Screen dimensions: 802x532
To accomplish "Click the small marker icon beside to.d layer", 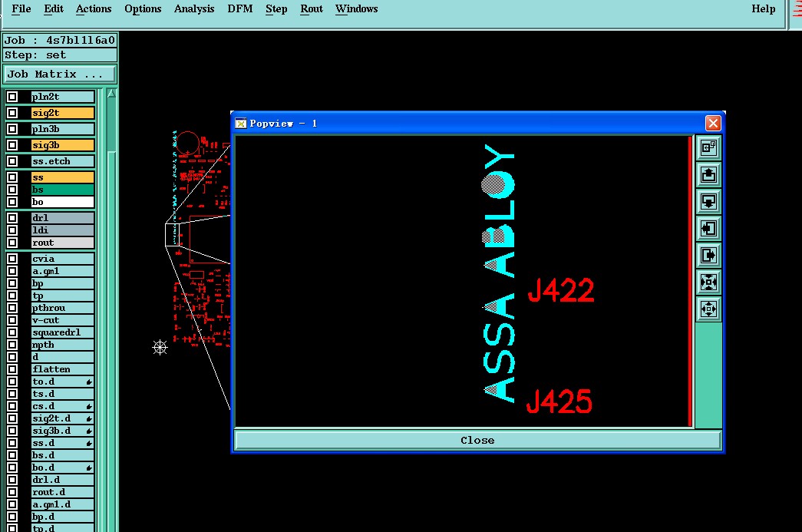I will pos(89,382).
